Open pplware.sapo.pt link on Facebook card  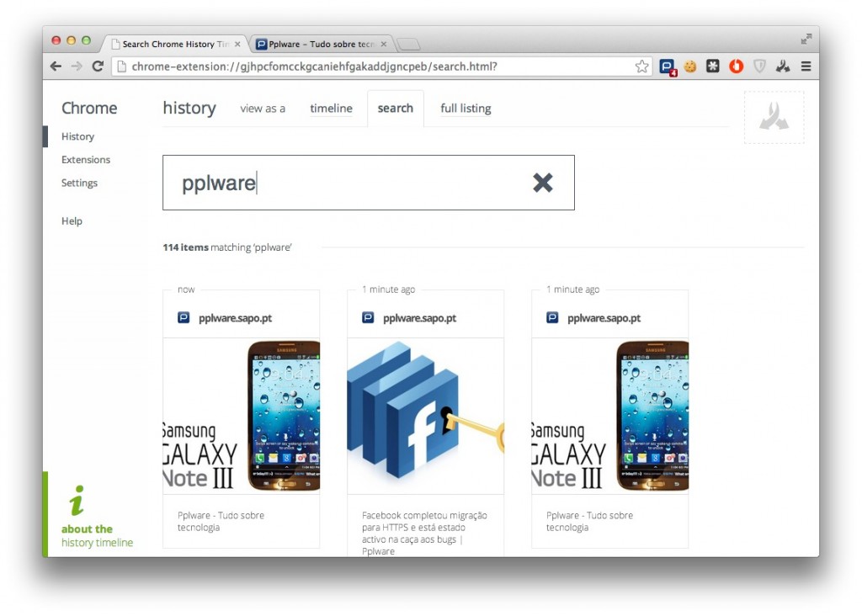coord(419,318)
